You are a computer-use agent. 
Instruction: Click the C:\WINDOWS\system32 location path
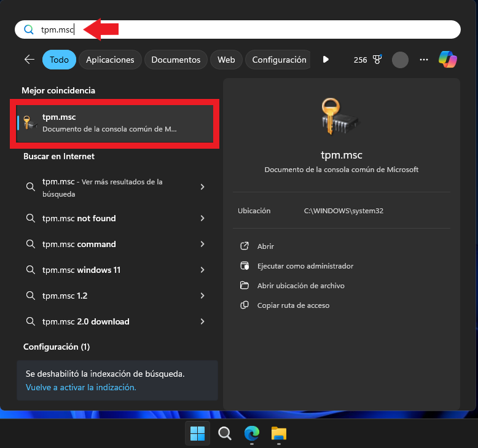343,211
